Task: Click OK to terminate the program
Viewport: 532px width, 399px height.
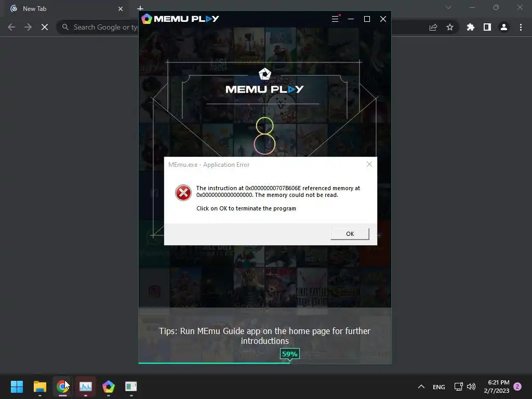Action: (350, 234)
